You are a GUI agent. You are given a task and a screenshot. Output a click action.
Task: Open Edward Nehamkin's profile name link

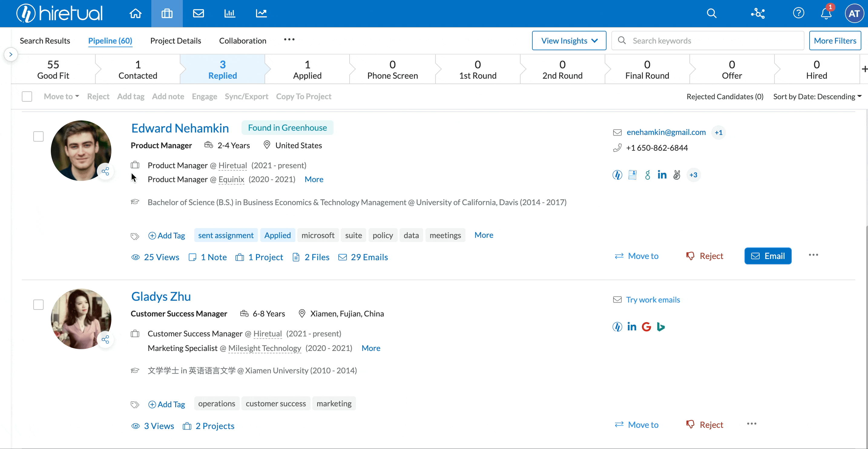[x=180, y=128]
